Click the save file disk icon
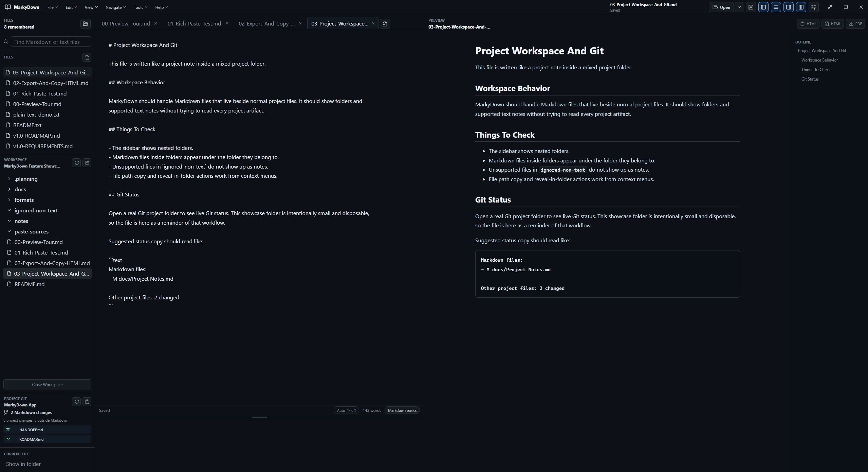The height and width of the screenshot is (472, 868). tap(751, 7)
